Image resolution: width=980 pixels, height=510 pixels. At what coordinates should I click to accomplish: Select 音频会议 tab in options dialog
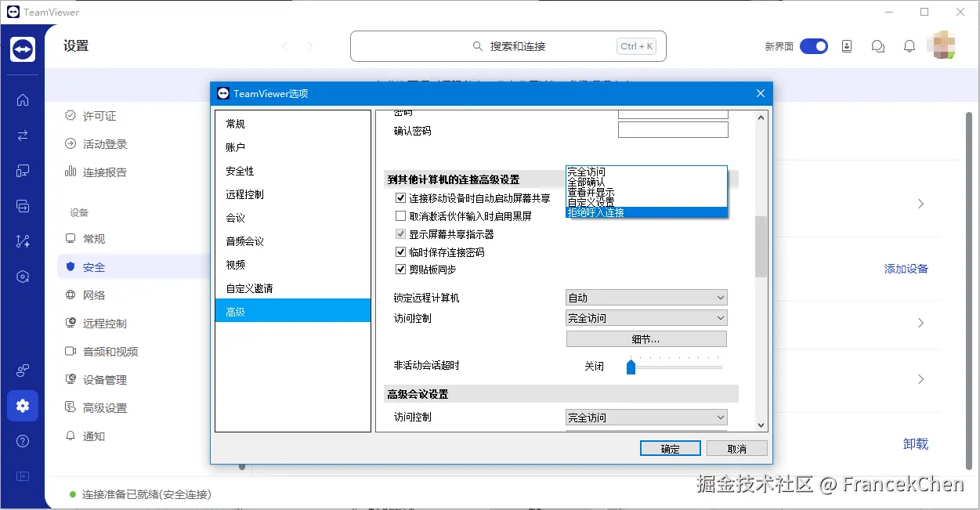292,241
